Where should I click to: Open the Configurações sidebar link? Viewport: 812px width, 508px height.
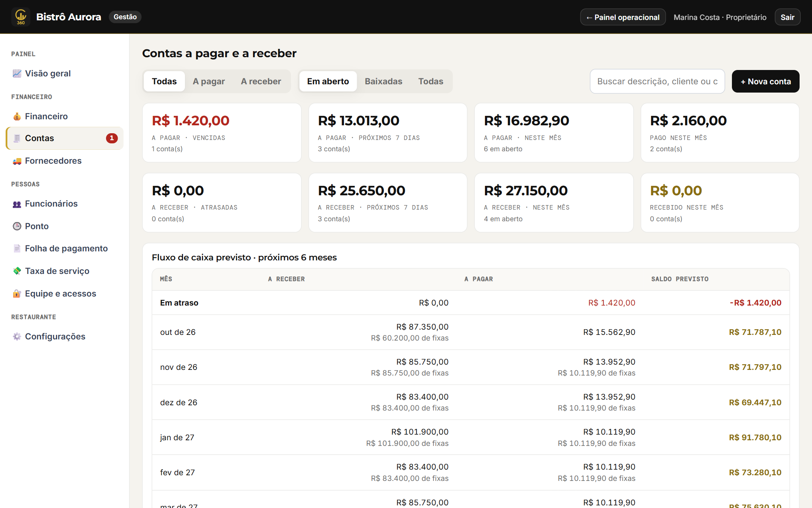(x=65, y=336)
